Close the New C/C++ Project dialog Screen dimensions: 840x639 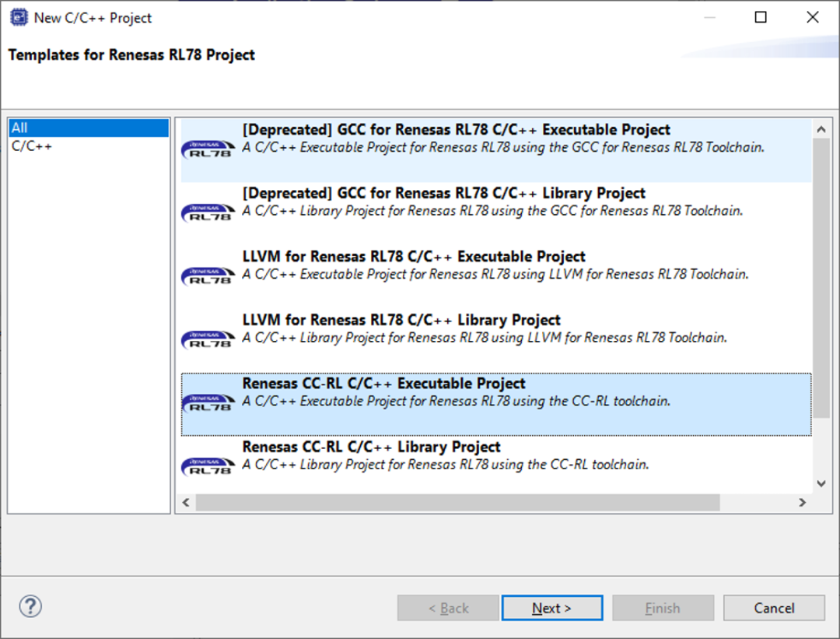(x=812, y=17)
